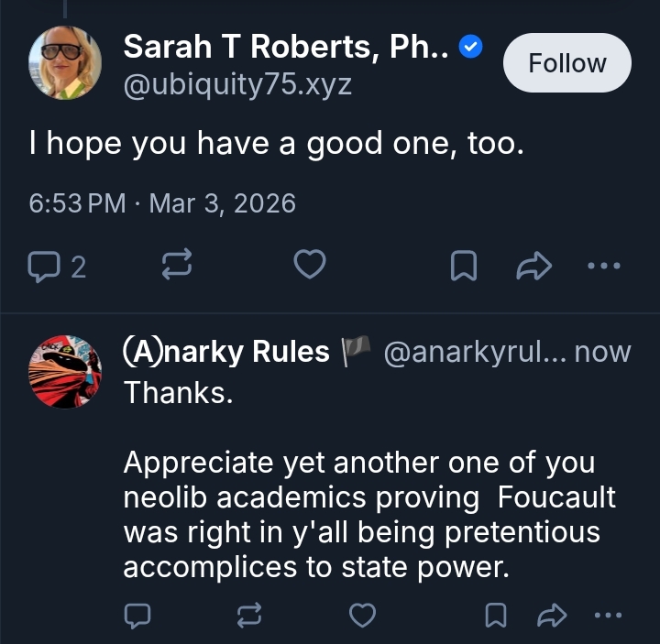
Task: Share Sarah T Roberts' post
Action: point(533,267)
